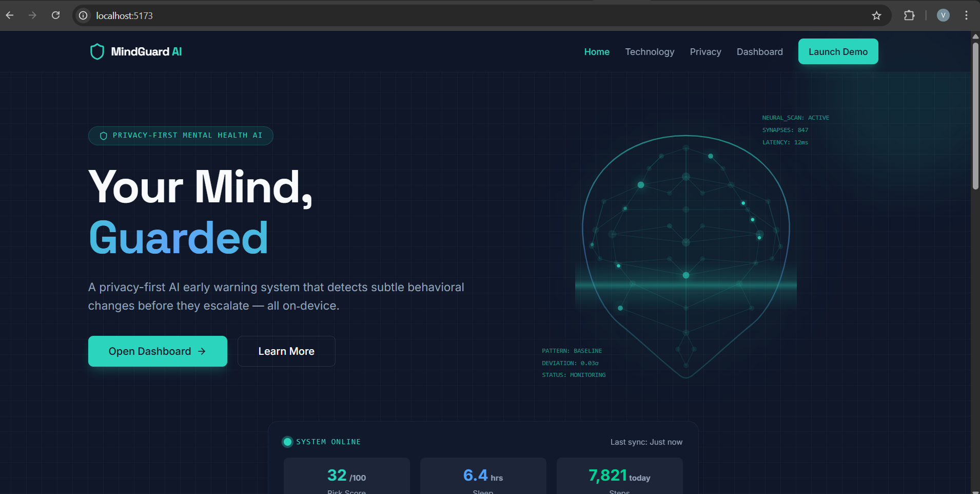This screenshot has height=494, width=980.
Task: Click the 'SYNAPSES: 847' readout
Action: click(785, 130)
